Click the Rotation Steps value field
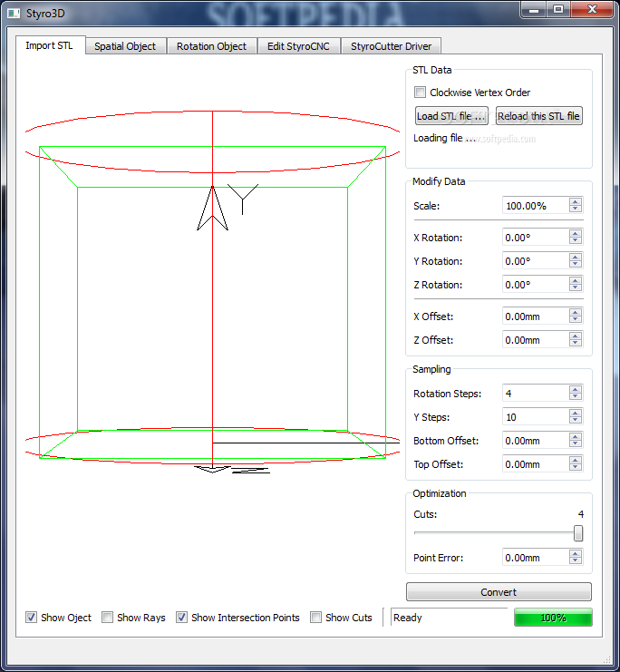 click(536, 393)
